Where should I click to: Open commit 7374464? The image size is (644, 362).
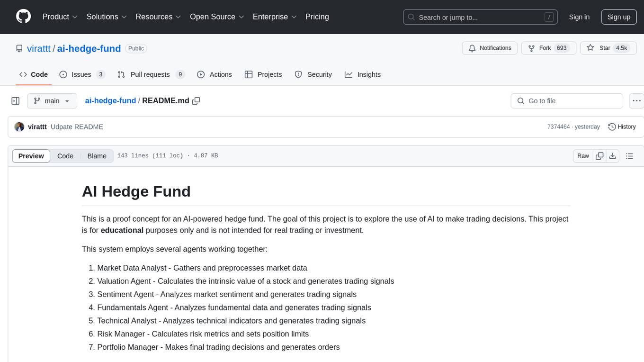[x=558, y=127]
